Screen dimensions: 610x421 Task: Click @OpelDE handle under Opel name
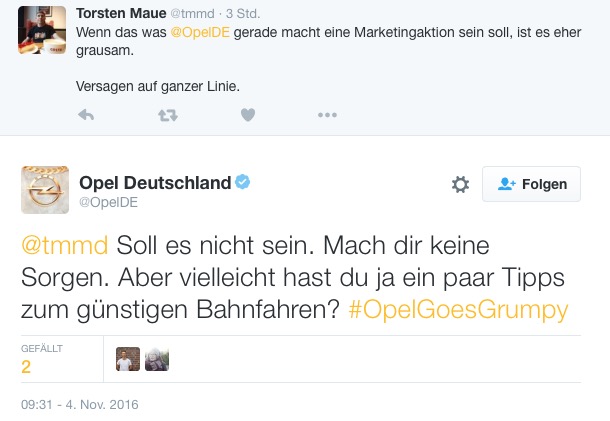point(109,202)
